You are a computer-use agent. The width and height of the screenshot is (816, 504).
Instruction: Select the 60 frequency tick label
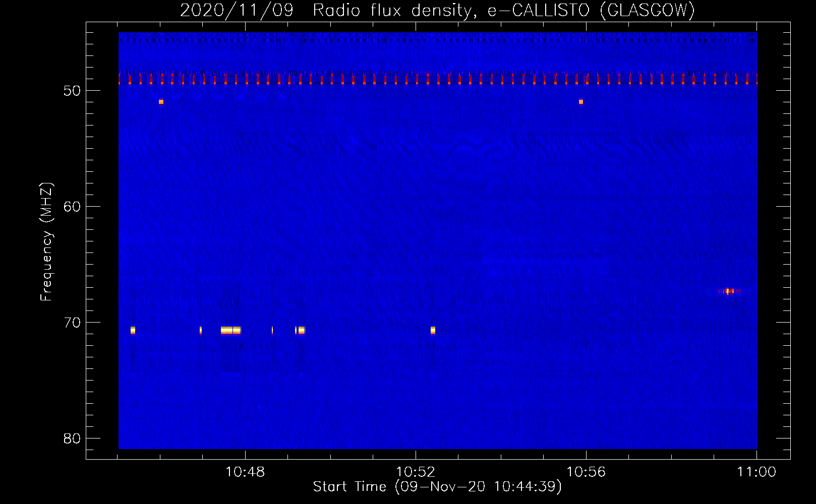[72, 207]
